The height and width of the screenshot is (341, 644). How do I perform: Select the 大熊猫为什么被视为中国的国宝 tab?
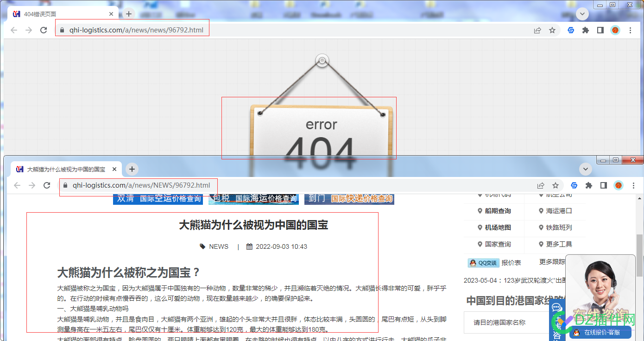pos(66,169)
